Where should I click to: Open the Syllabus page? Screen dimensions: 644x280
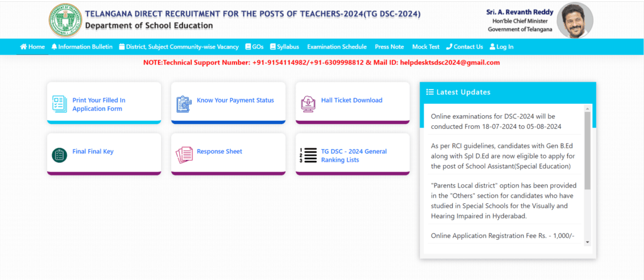(x=284, y=47)
